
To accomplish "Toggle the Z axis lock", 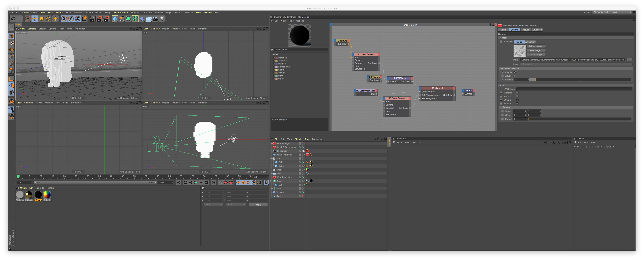I will click(78, 18).
